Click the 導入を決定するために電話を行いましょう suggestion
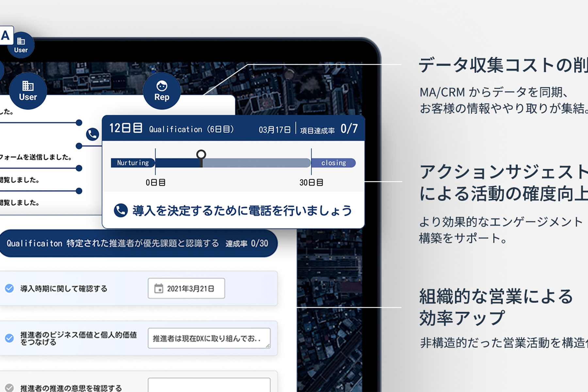The image size is (588, 392). tap(242, 211)
